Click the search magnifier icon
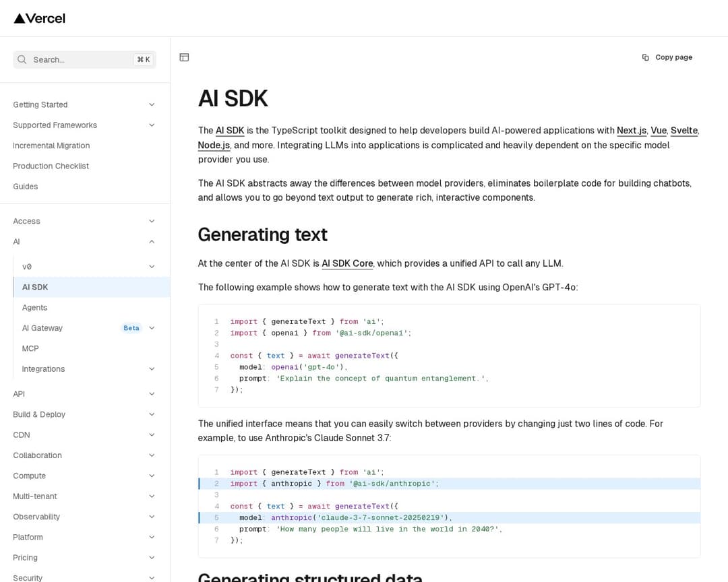Viewport: 728px width, 582px height. point(22,59)
